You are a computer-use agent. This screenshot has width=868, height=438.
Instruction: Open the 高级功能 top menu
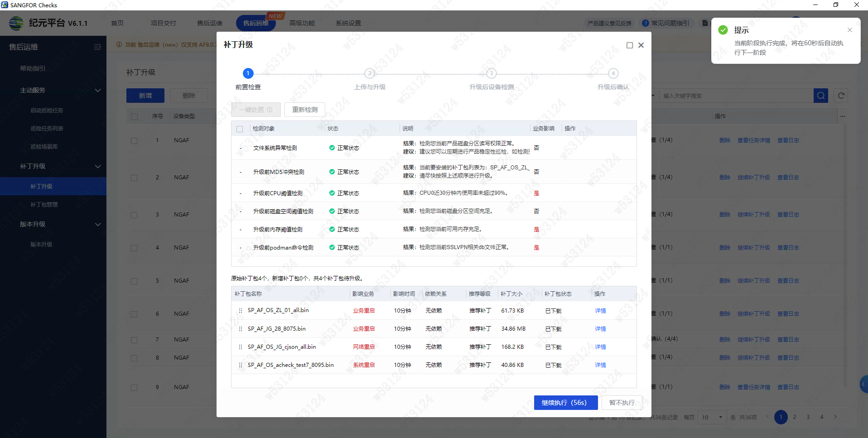click(302, 23)
